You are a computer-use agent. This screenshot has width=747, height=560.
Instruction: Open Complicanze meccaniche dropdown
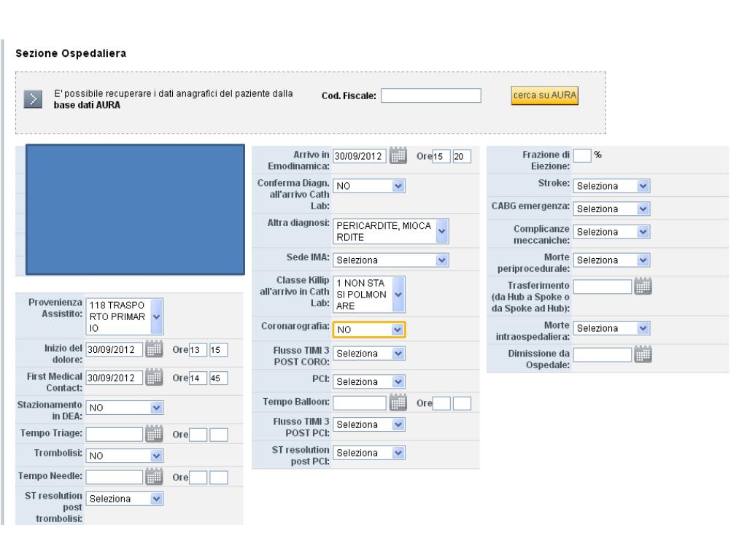pyautogui.click(x=612, y=232)
